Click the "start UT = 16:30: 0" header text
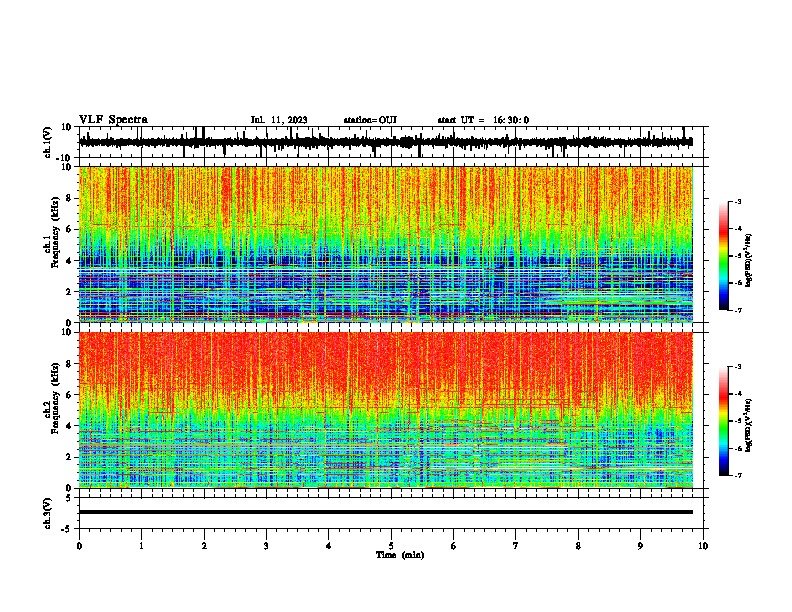This screenshot has width=792, height=612. pyautogui.click(x=483, y=120)
